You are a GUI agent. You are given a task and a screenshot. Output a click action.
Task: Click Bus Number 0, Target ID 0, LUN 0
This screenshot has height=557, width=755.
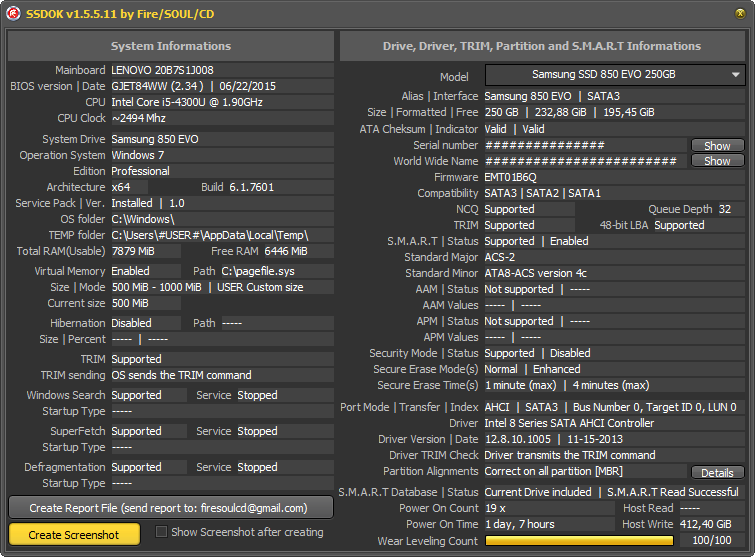tap(655, 407)
